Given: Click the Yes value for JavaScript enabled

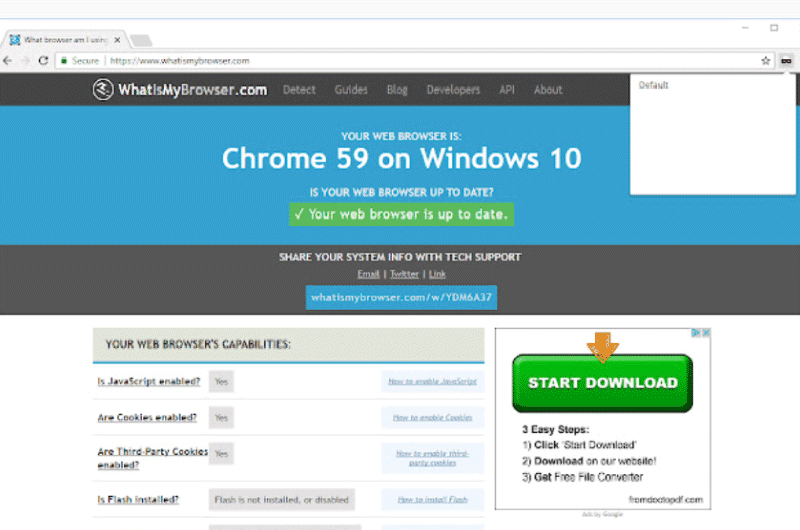Looking at the screenshot, I should 221,382.
